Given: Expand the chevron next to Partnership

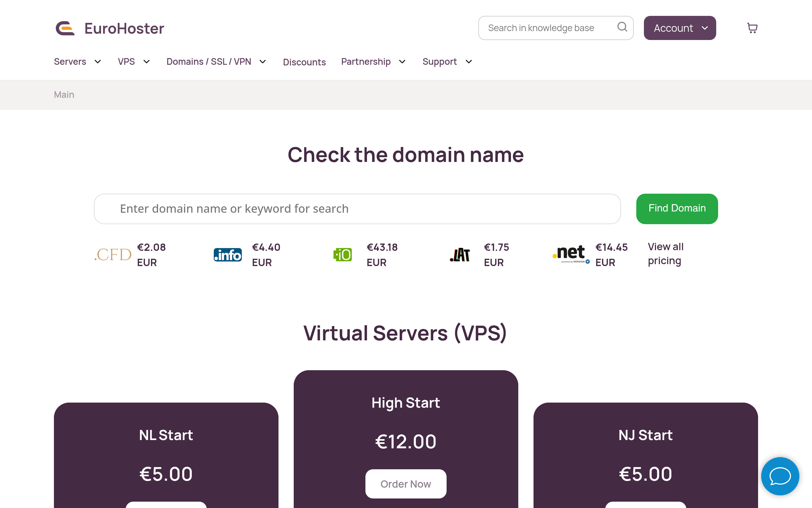Looking at the screenshot, I should pyautogui.click(x=402, y=62).
